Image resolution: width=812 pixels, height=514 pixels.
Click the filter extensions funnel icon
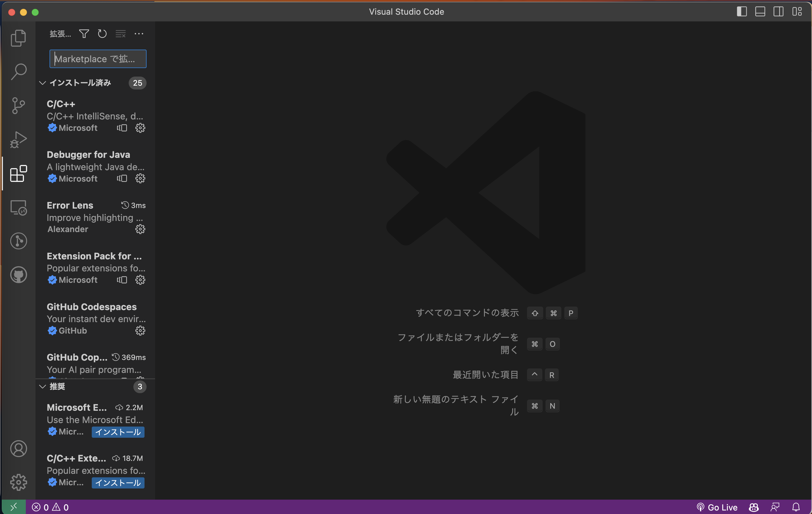tap(84, 34)
